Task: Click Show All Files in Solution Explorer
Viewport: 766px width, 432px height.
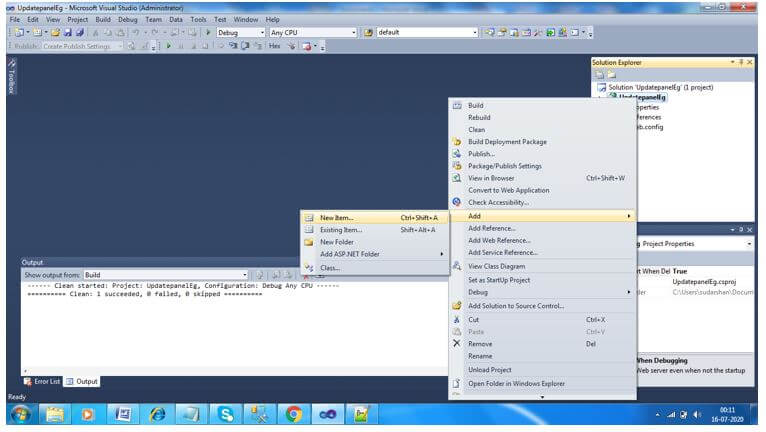Action: (x=612, y=75)
